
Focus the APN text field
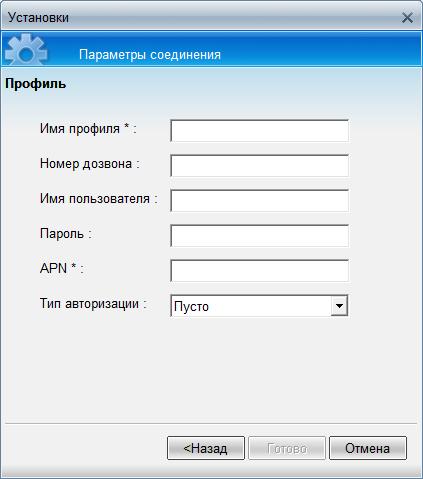click(x=259, y=271)
